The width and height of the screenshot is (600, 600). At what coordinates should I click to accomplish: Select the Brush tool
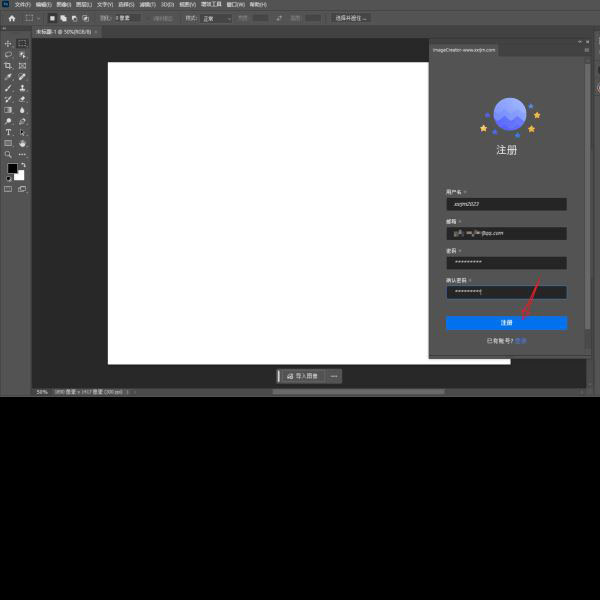click(8, 88)
